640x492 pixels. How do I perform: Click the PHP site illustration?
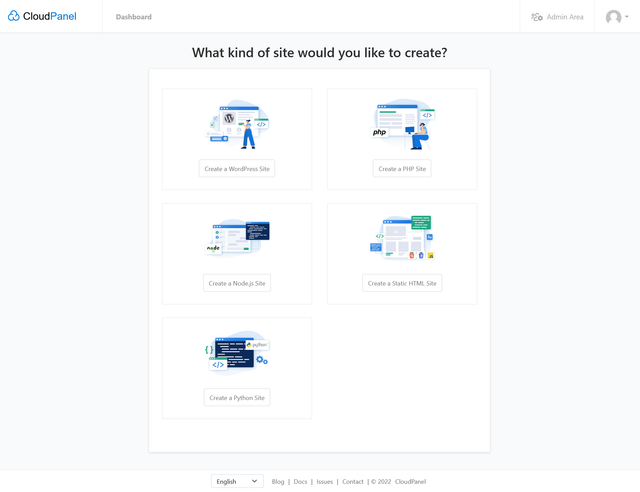402,124
